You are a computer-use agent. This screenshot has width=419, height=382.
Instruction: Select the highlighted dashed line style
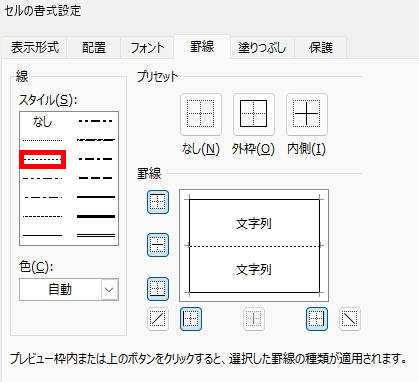pos(42,159)
